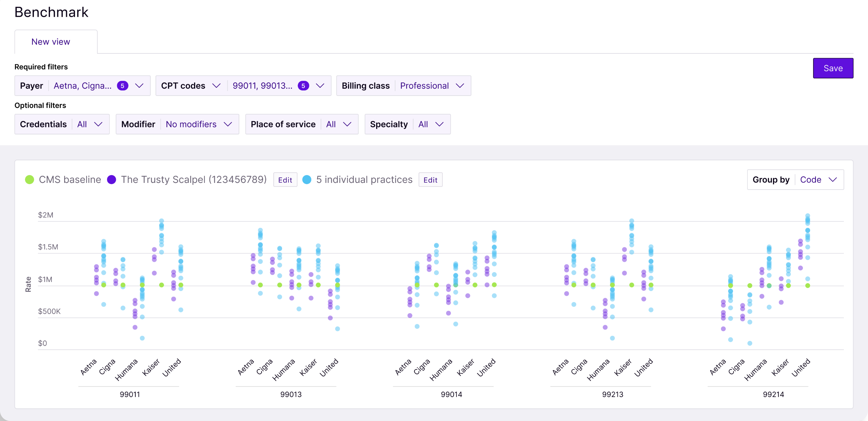Click the $1.5M y-axis tick label
This screenshot has width=868, height=421.
[x=48, y=247]
